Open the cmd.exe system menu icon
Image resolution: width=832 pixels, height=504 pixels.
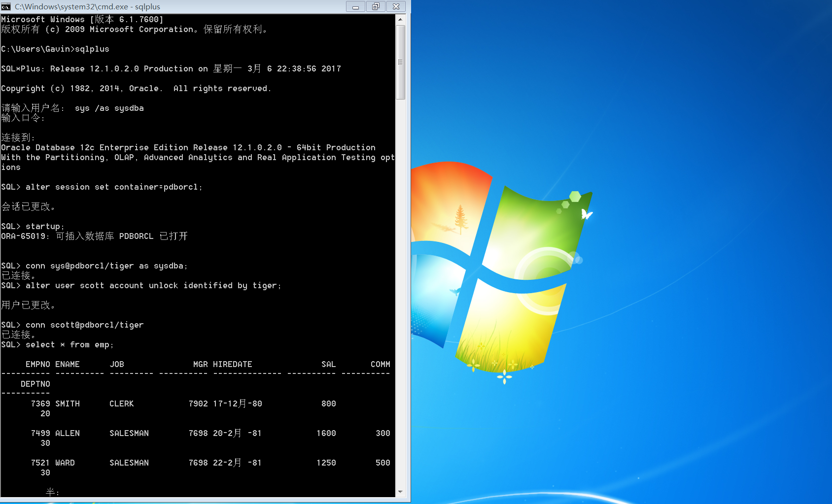click(6, 6)
